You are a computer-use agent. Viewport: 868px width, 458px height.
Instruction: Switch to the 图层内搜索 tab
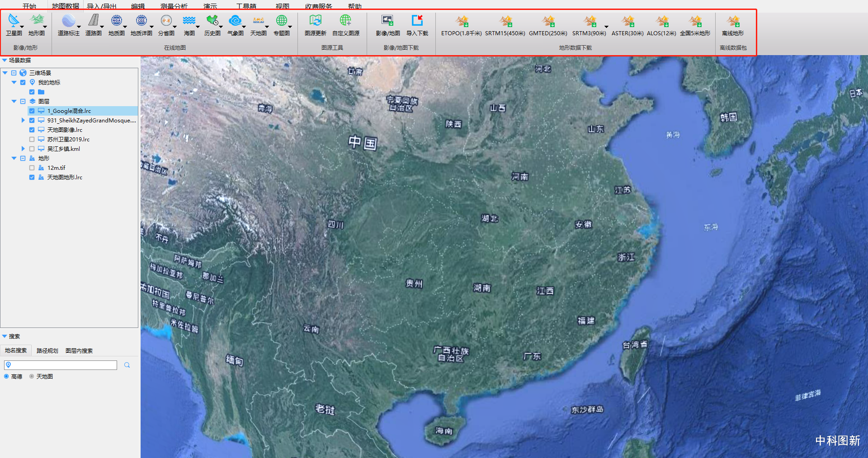(x=79, y=351)
